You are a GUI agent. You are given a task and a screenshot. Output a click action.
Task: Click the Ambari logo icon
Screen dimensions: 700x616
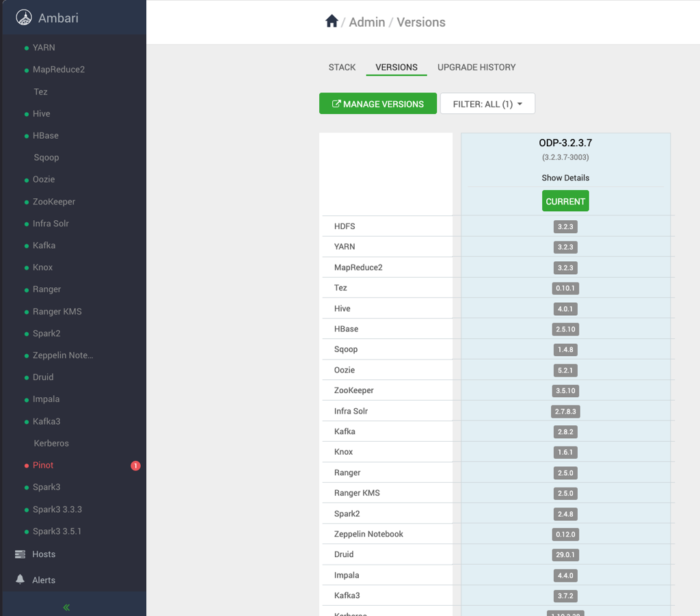click(x=24, y=18)
